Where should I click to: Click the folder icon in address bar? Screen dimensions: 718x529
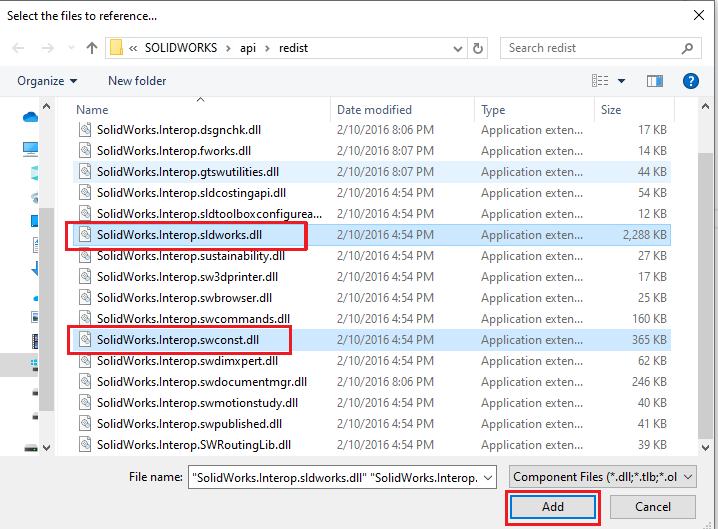116,48
